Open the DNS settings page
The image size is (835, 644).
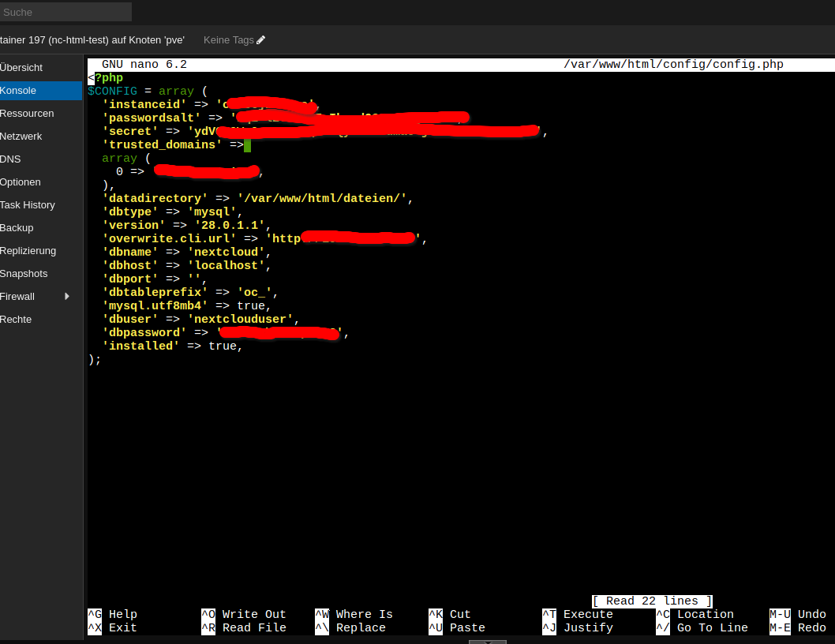click(10, 159)
